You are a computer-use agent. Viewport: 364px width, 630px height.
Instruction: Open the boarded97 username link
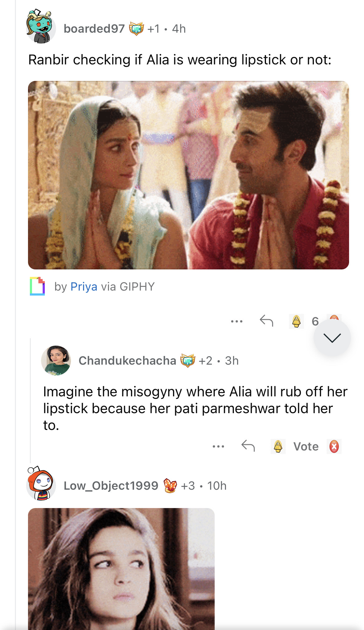(x=94, y=29)
